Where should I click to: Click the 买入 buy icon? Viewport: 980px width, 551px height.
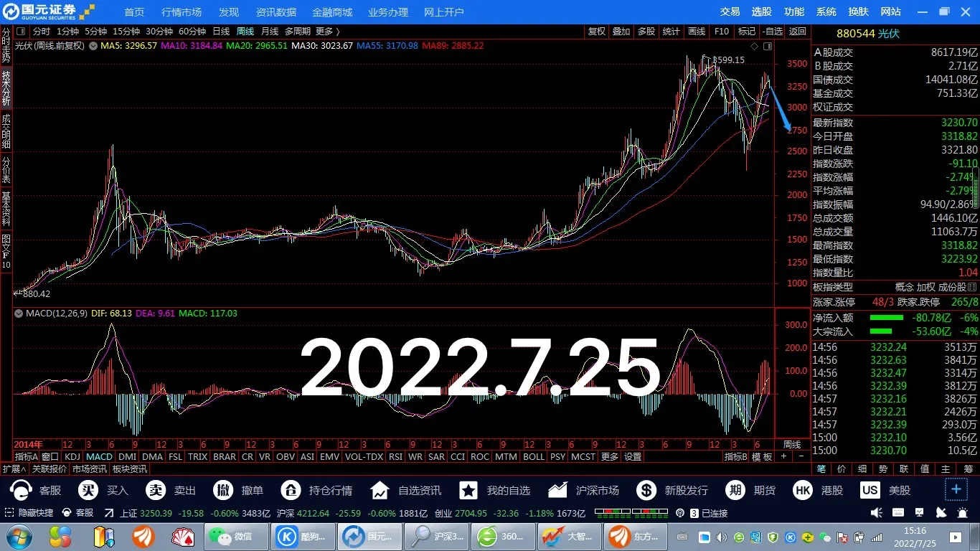(x=89, y=491)
